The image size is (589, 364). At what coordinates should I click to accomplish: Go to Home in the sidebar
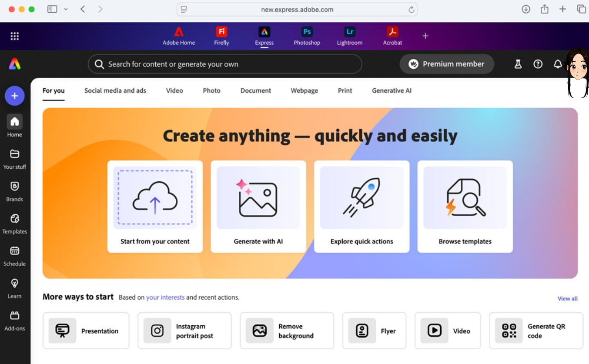[14, 126]
